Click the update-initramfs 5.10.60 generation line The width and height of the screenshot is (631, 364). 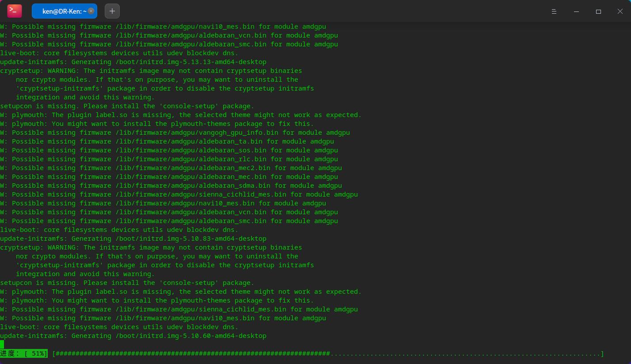(x=133, y=336)
